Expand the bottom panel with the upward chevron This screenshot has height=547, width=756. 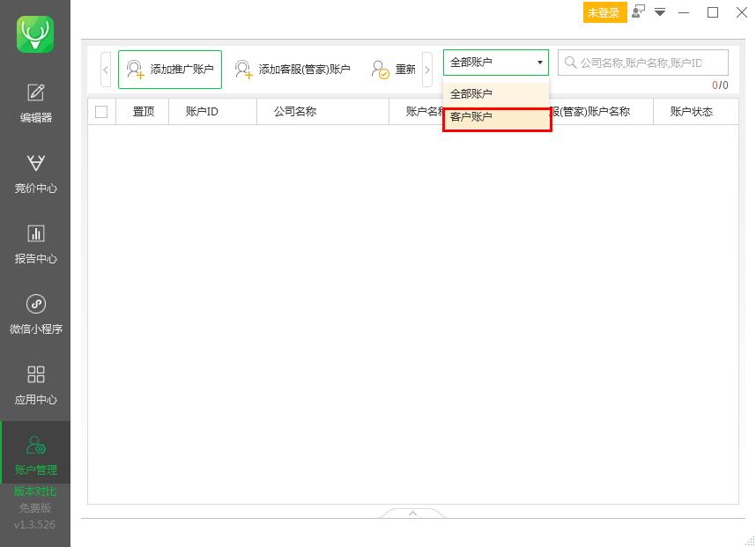412,513
